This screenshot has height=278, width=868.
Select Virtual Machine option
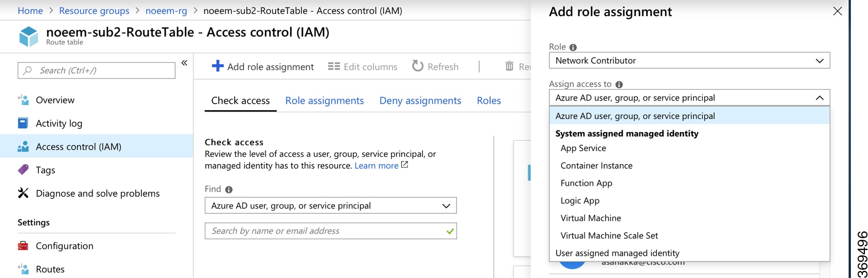click(689, 218)
